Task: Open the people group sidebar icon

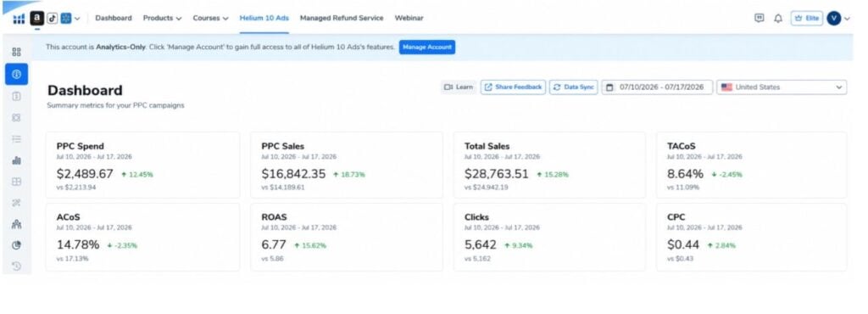Action: coord(16,224)
